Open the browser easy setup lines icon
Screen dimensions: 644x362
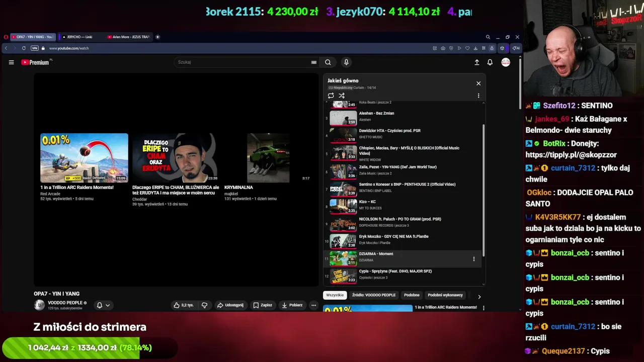[x=484, y=48]
